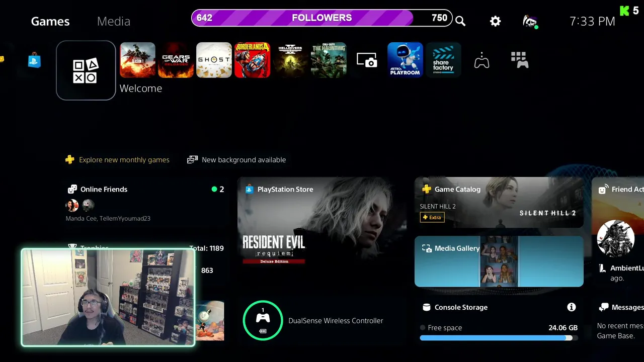
Task: Click the Free space 24.06 GB value
Action: [563, 328]
